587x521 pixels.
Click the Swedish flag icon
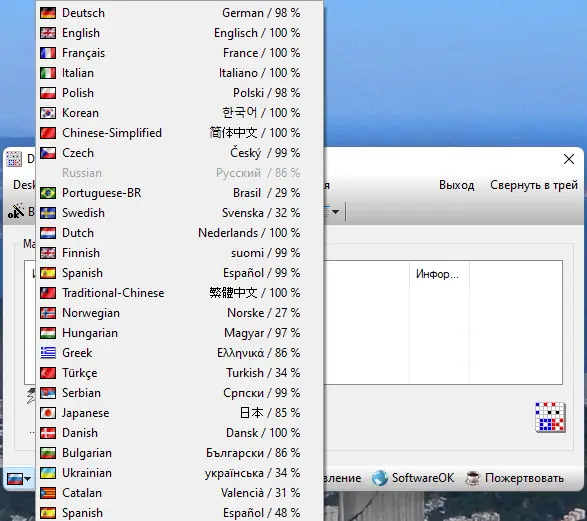coord(48,213)
